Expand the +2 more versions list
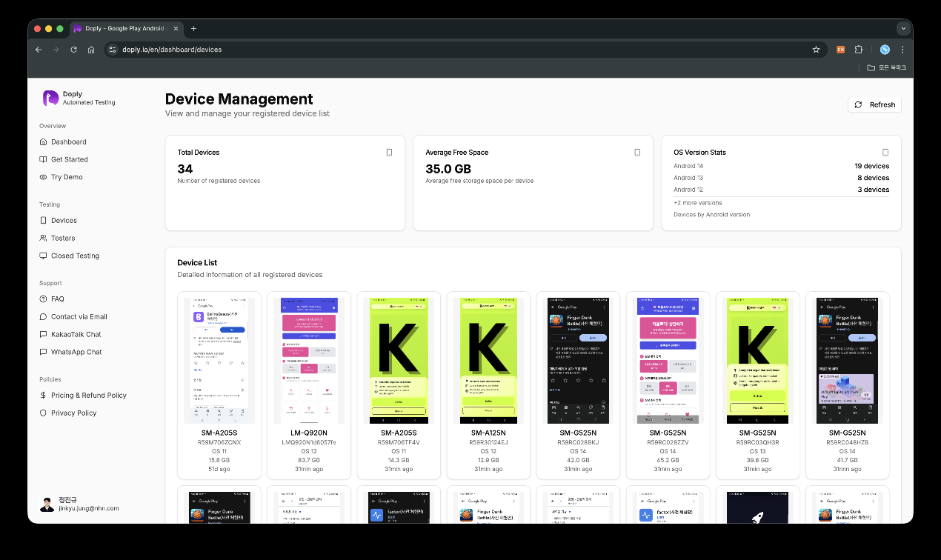Screen dimensions: 941x560 coord(696,202)
